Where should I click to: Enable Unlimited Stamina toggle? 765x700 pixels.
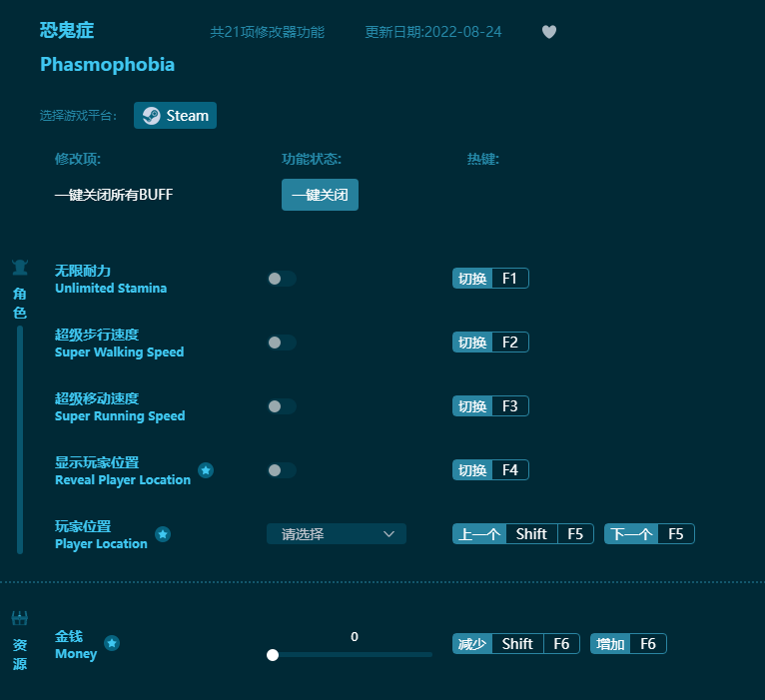(282, 279)
